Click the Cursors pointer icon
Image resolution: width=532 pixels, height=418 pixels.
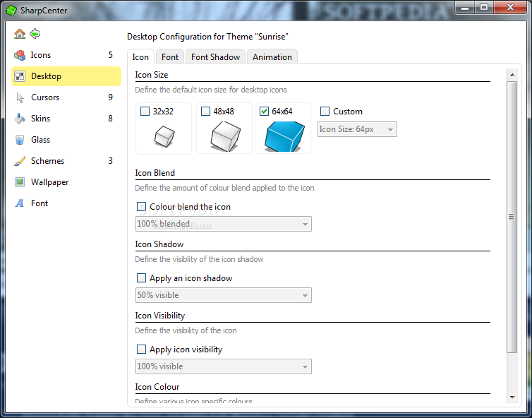click(x=20, y=98)
